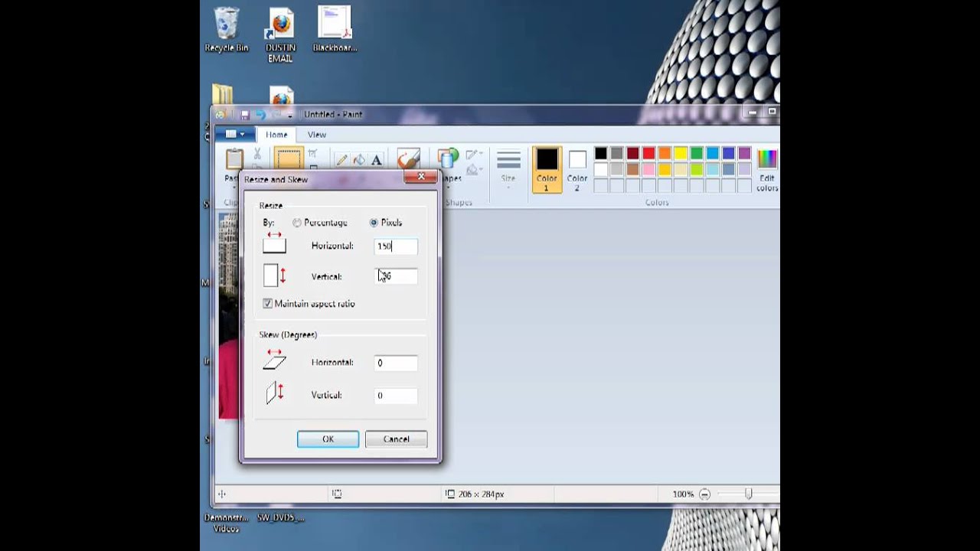Screen dimensions: 980x551
Task: Select the Brushes tool
Action: tap(408, 158)
